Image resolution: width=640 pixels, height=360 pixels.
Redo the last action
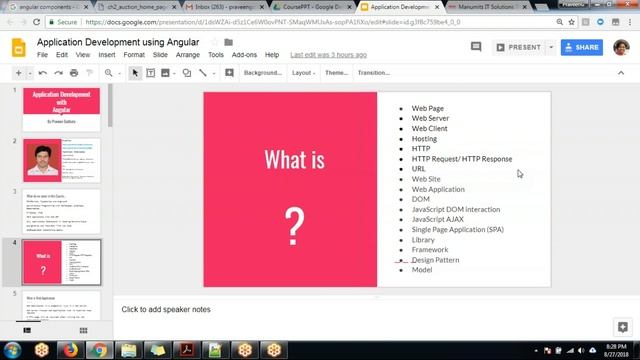(58, 73)
